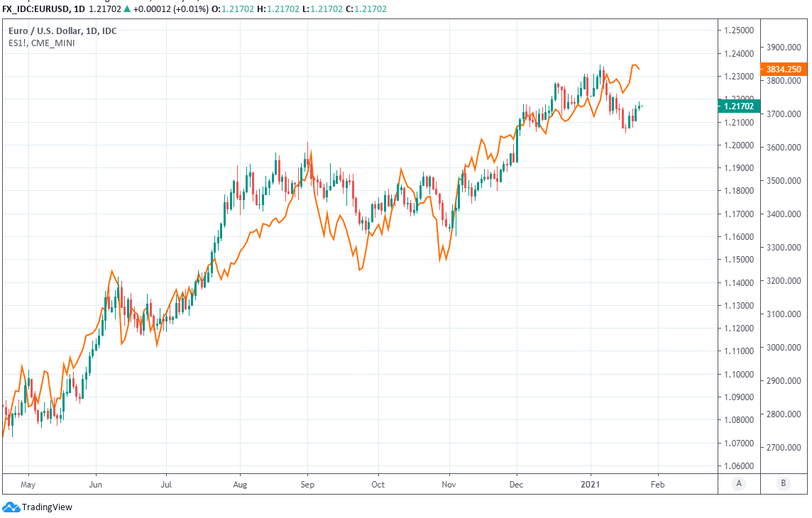
Task: Toggle the A scale button
Action: [x=739, y=483]
